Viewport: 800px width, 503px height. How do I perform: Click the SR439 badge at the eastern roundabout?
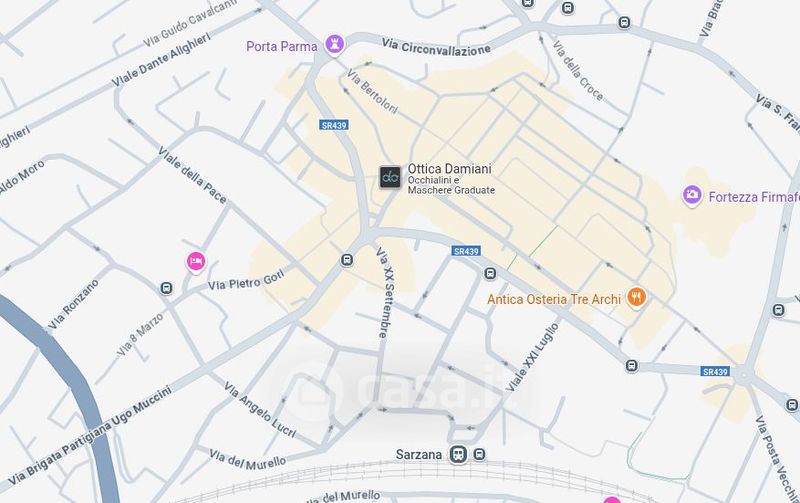(715, 371)
